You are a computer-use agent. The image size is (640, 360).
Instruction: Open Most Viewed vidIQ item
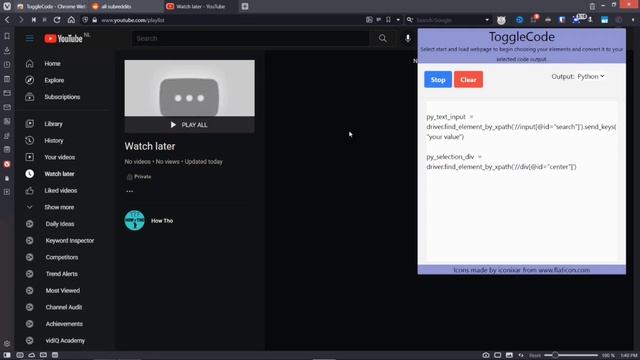62,291
